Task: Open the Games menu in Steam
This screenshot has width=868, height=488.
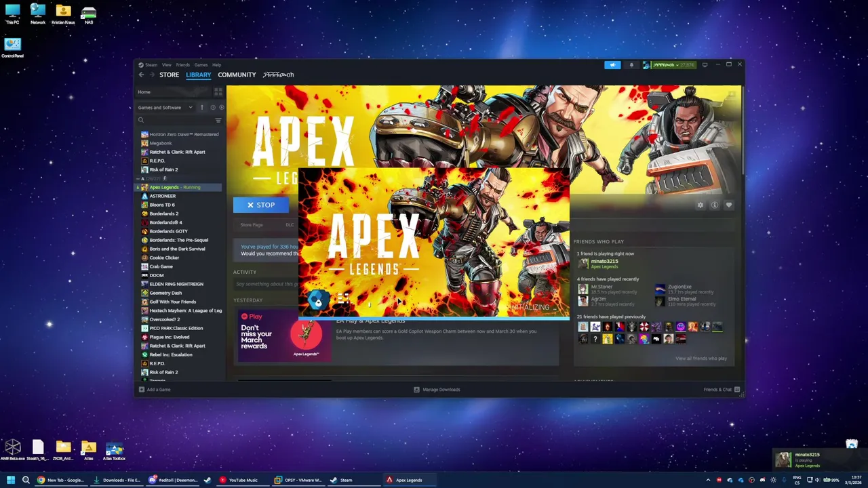Action: pyautogui.click(x=201, y=65)
